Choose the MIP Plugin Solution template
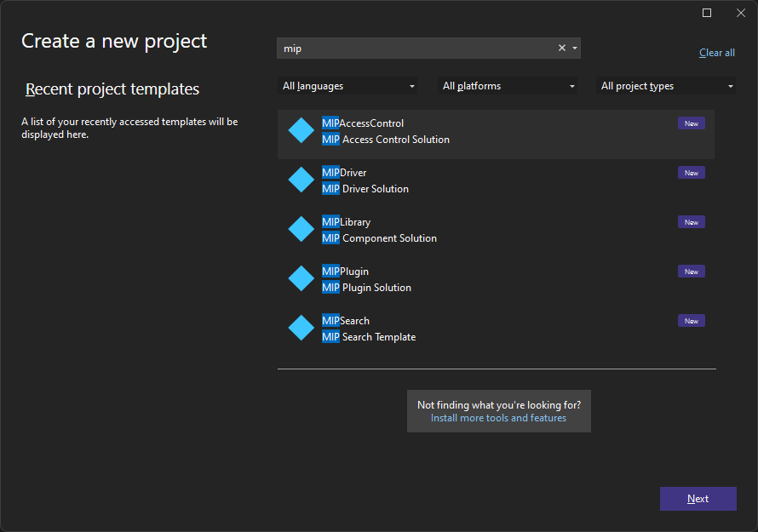 tap(366, 287)
